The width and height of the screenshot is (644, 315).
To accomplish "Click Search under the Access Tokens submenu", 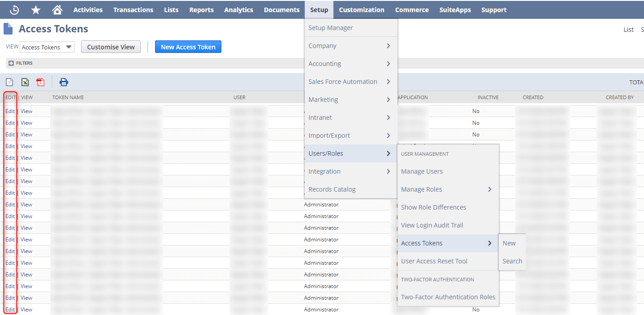I will point(512,261).
